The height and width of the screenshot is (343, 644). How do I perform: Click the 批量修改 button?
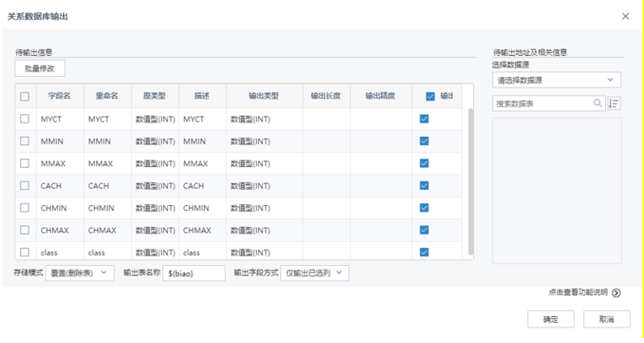click(40, 68)
